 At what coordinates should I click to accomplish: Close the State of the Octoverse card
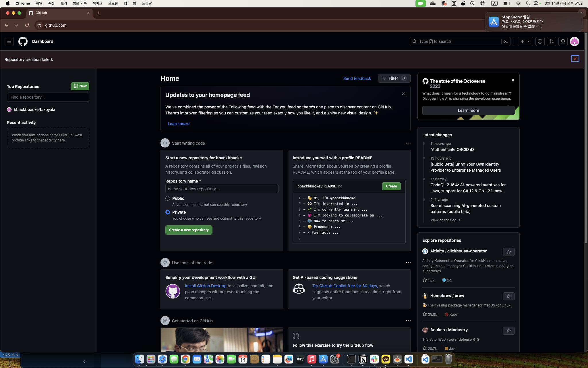[513, 80]
